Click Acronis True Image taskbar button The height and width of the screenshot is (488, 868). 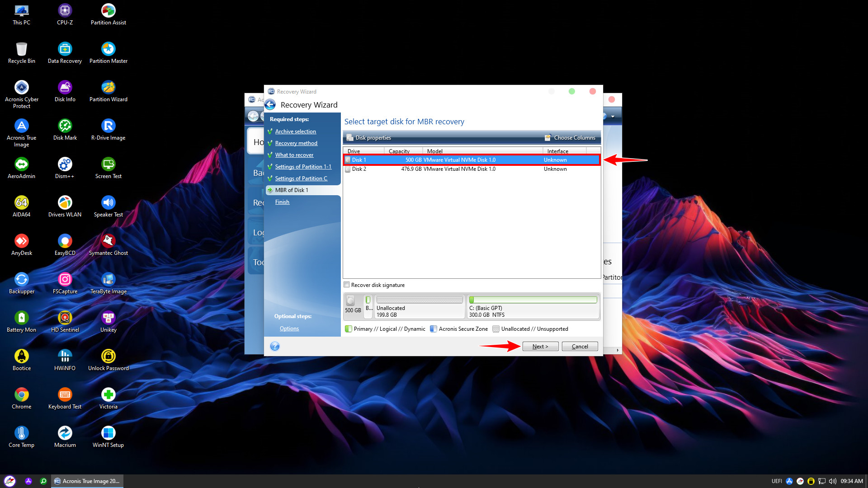[x=87, y=481]
